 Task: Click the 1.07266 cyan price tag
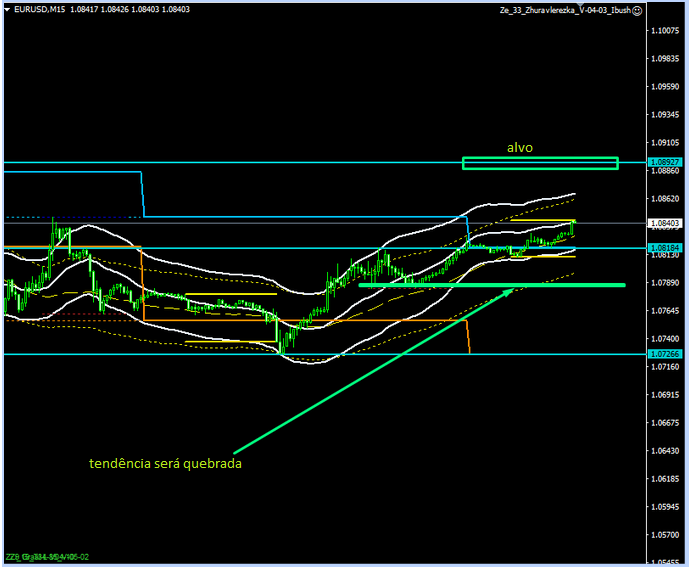pos(665,354)
